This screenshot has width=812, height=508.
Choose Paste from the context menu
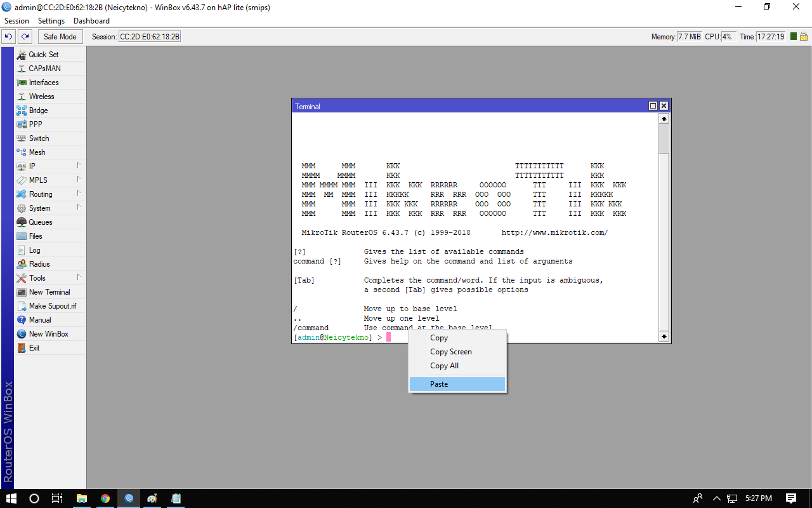tap(457, 384)
